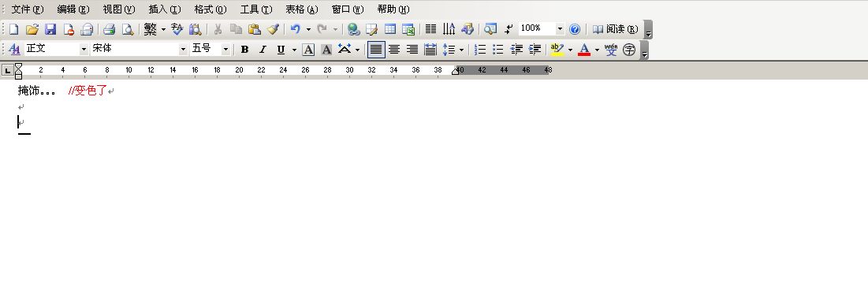
Task: Open Styles and Formatting pane icon
Action: pos(15,50)
